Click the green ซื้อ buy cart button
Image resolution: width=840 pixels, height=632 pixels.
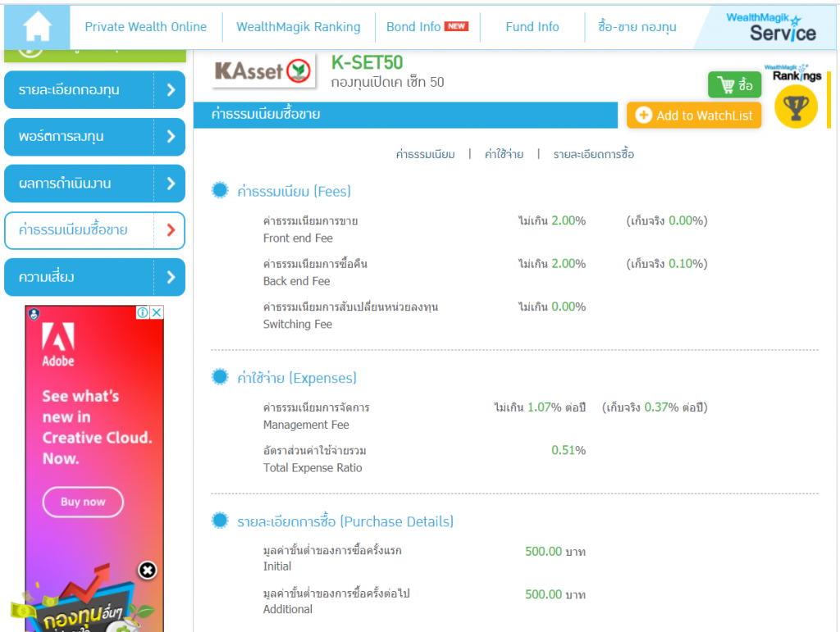(734, 84)
